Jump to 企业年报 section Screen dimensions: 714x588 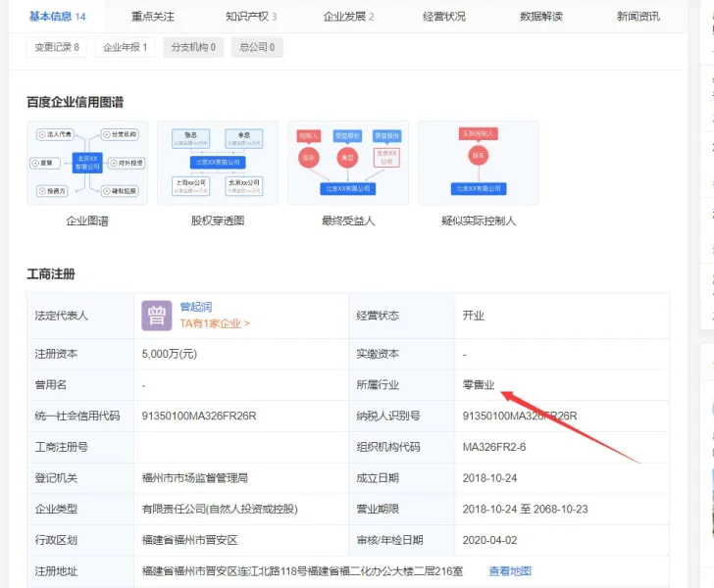click(126, 47)
